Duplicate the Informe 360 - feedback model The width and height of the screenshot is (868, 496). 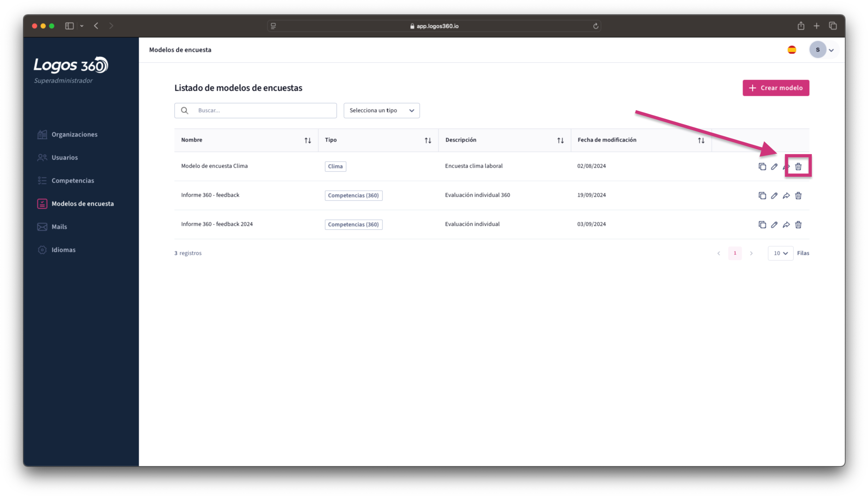(x=762, y=196)
